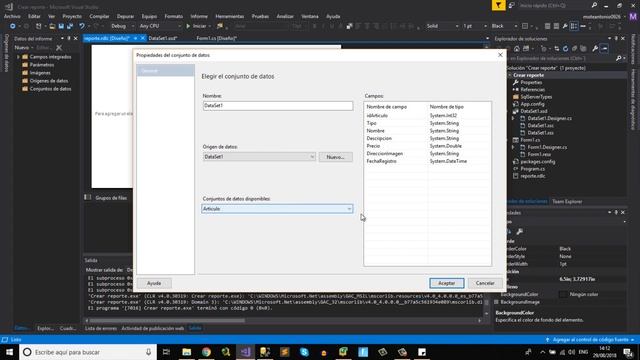Screen dimensions: 640x360
Task: Click the Windows Start button
Action: [x=9, y=352]
